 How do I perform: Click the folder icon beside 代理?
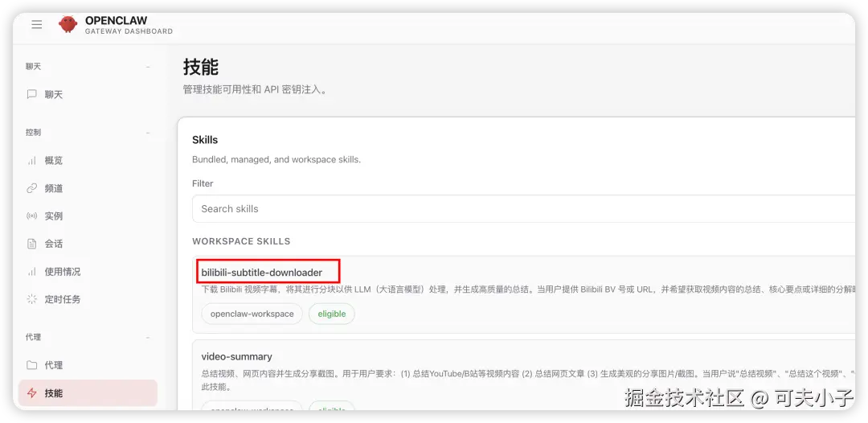32,365
